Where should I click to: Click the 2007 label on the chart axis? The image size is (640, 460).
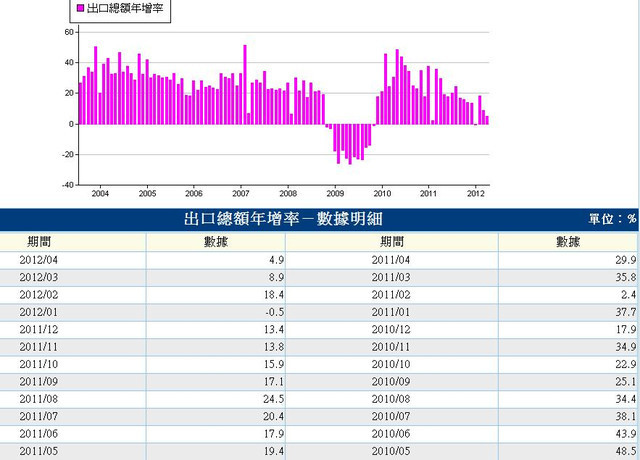[x=241, y=193]
